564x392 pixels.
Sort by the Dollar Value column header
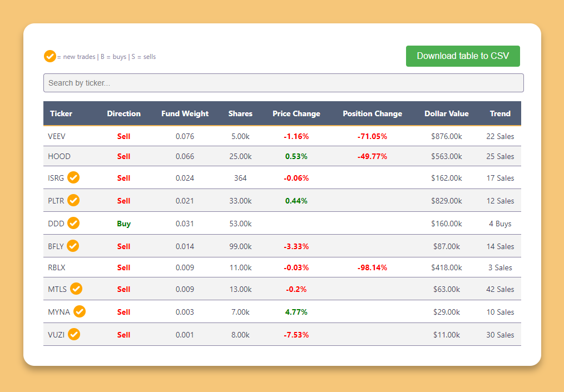pos(447,113)
